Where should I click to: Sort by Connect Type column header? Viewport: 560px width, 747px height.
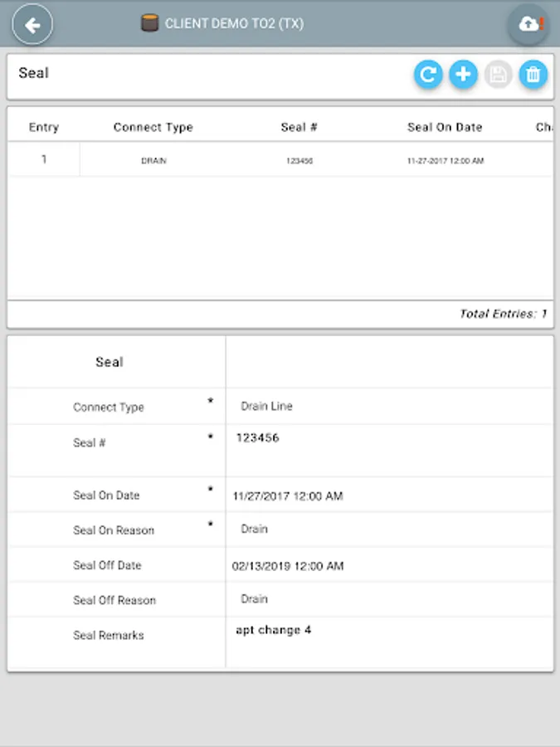[x=153, y=127]
